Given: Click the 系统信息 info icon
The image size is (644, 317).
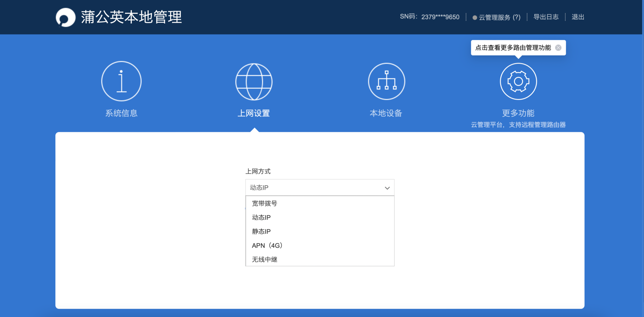Looking at the screenshot, I should [x=121, y=81].
